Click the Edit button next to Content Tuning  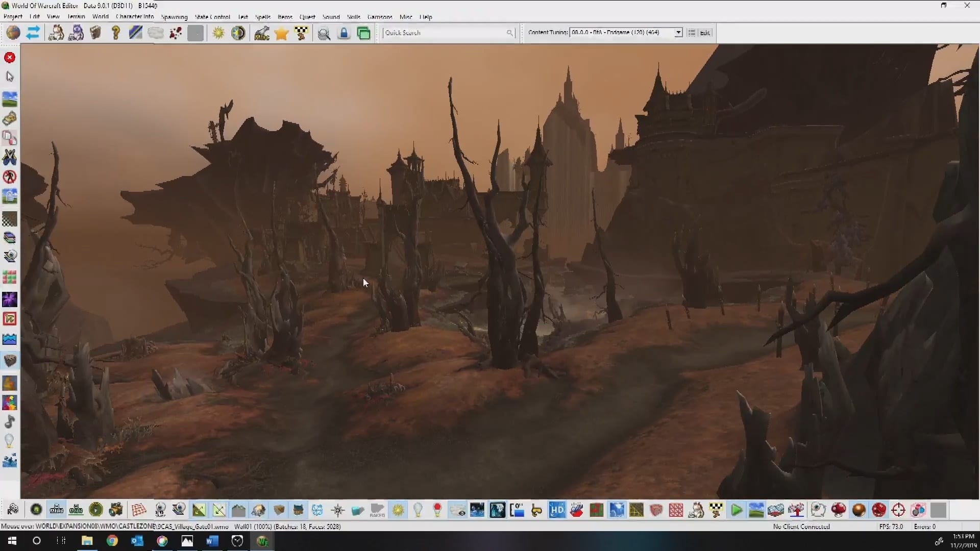point(705,33)
